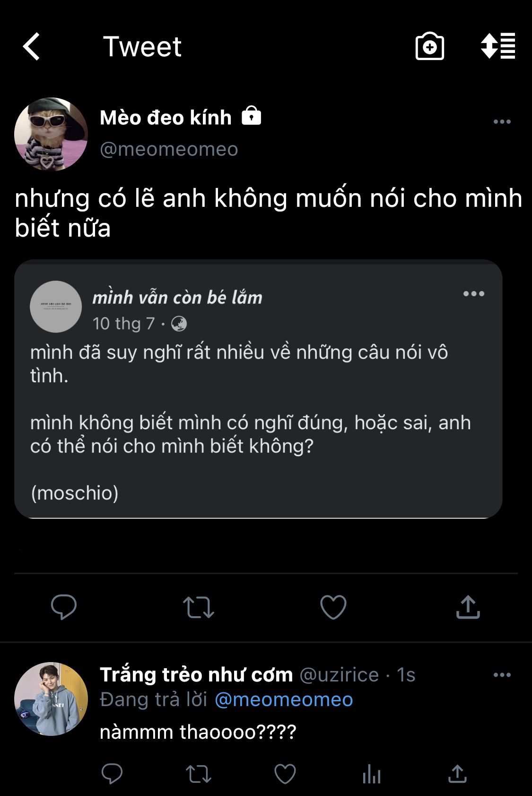Open Trắng trẻo như cơm avatar
The height and width of the screenshot is (796, 532).
pos(51,699)
